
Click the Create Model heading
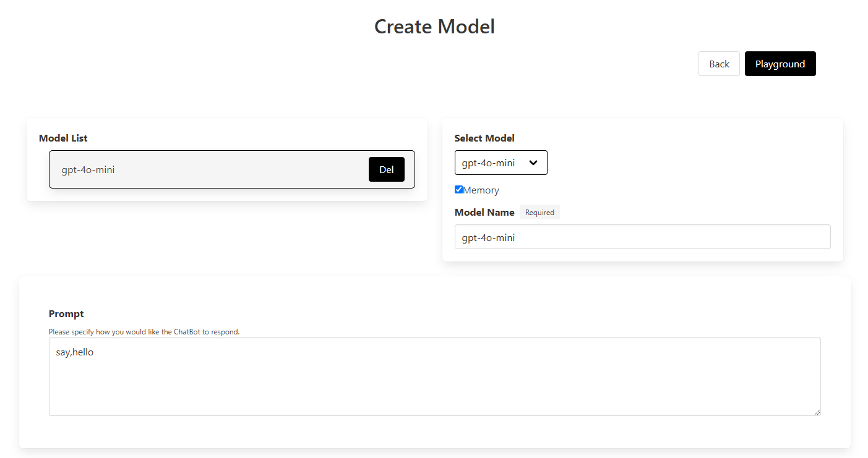coord(434,27)
